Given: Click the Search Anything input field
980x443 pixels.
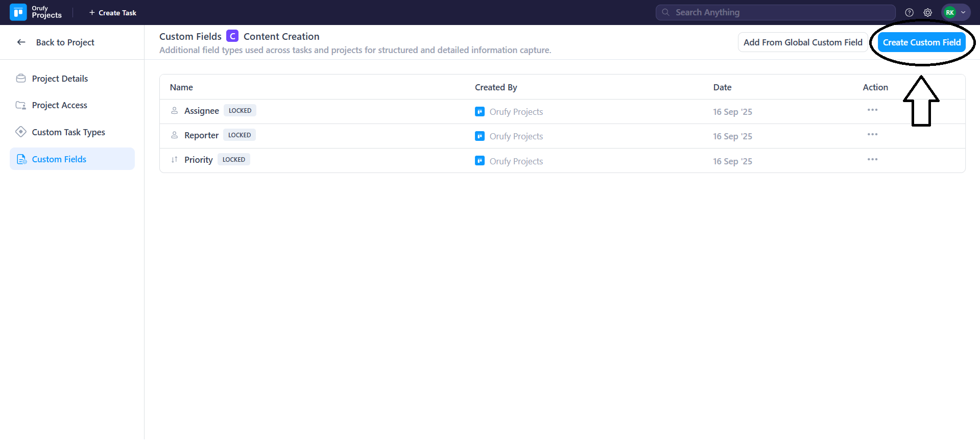Looking at the screenshot, I should click(775, 12).
